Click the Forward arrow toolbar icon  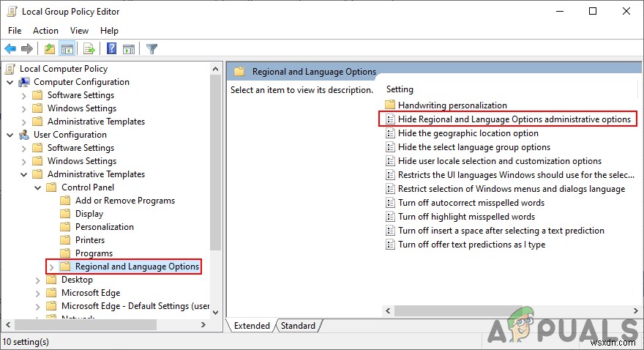tap(27, 49)
